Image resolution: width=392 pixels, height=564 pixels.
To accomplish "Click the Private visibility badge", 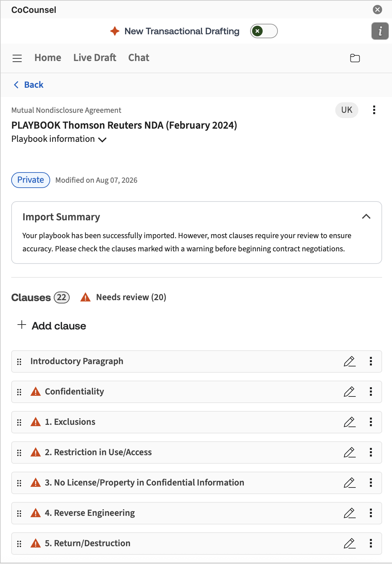I will tap(31, 180).
